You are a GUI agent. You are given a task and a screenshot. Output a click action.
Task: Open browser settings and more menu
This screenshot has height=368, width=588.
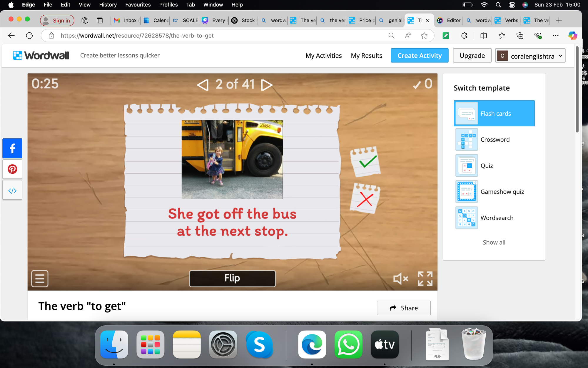click(555, 36)
